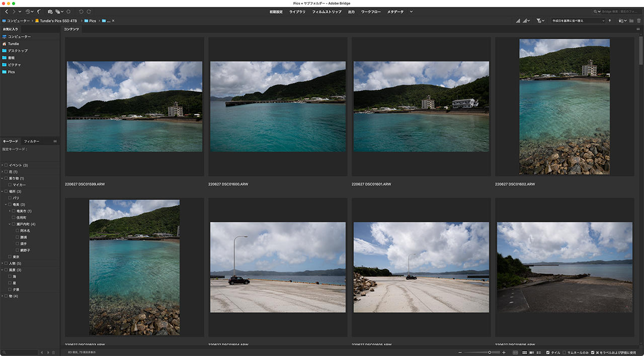The width and height of the screenshot is (644, 356).
Task: Collapse the 奄美 keyword tree node
Action: (x=6, y=205)
